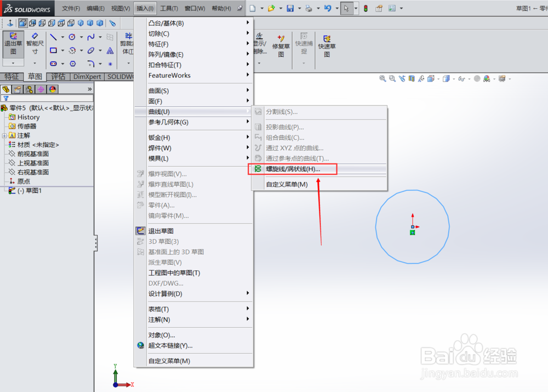Image resolution: width=548 pixels, height=392 pixels.
Task: Select the Ellipse sketch tool
Action: (91, 50)
